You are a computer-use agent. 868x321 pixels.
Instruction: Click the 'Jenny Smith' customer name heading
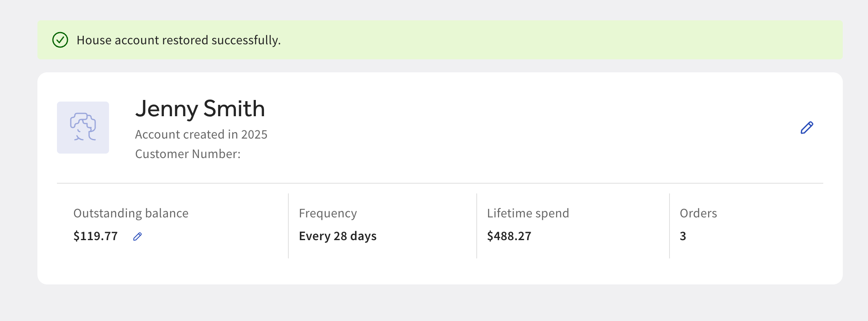point(201,109)
